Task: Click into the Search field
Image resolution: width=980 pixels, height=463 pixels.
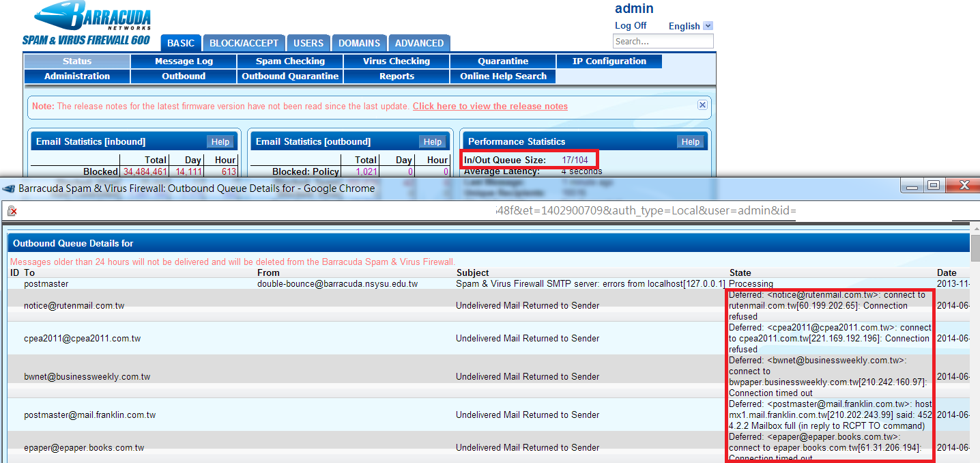Action: coord(663,41)
